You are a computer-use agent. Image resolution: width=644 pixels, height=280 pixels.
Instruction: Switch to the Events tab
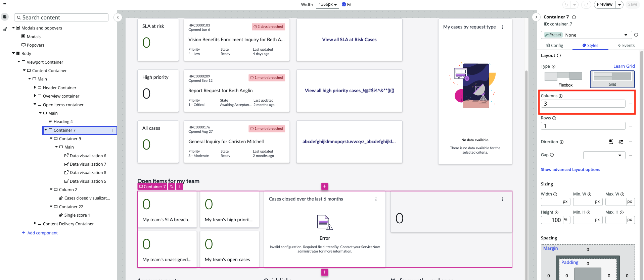[x=626, y=46]
